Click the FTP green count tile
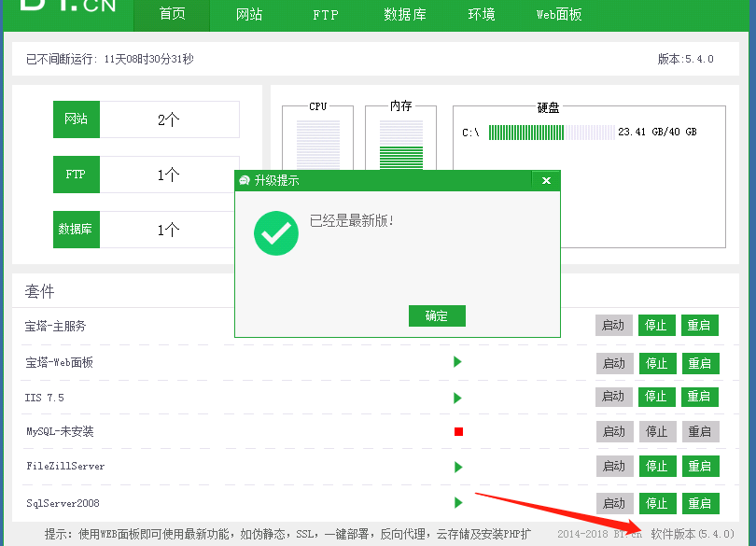Screen dimensions: 756x546 point(77,175)
